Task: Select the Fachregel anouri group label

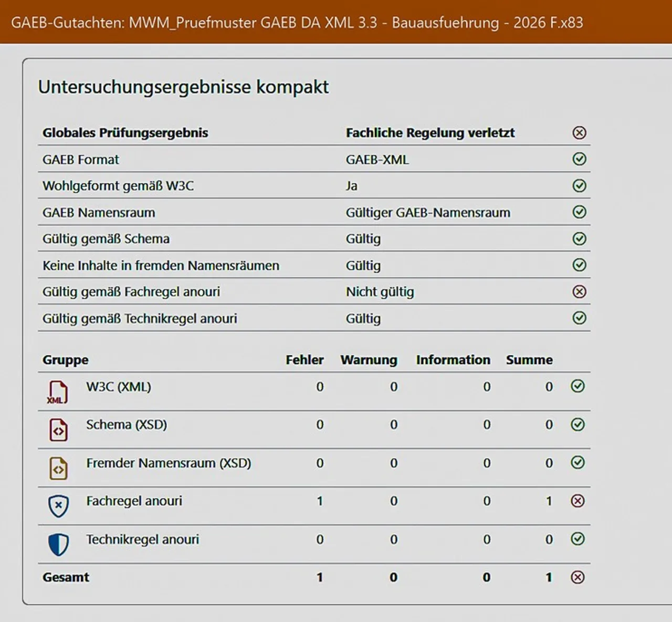Action: tap(134, 501)
